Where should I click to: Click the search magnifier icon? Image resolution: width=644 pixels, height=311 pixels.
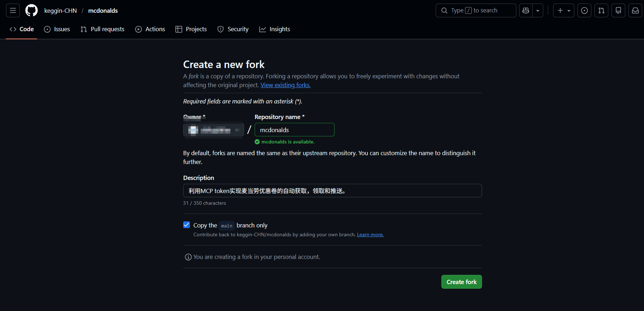[x=445, y=11]
